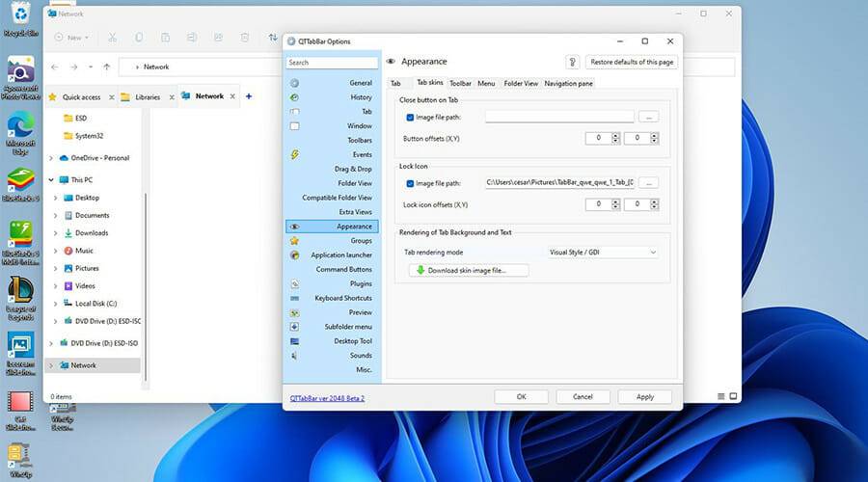Open League of Legends desktop icon
Screen dimensions: 868x482
click(x=21, y=300)
